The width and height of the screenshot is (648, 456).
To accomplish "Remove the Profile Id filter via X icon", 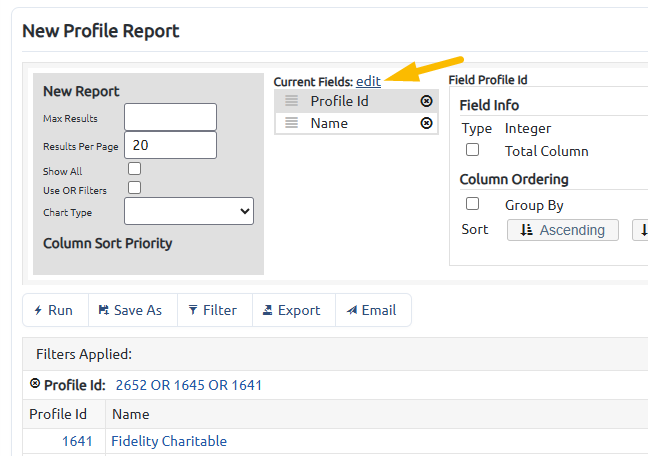I will (x=35, y=384).
